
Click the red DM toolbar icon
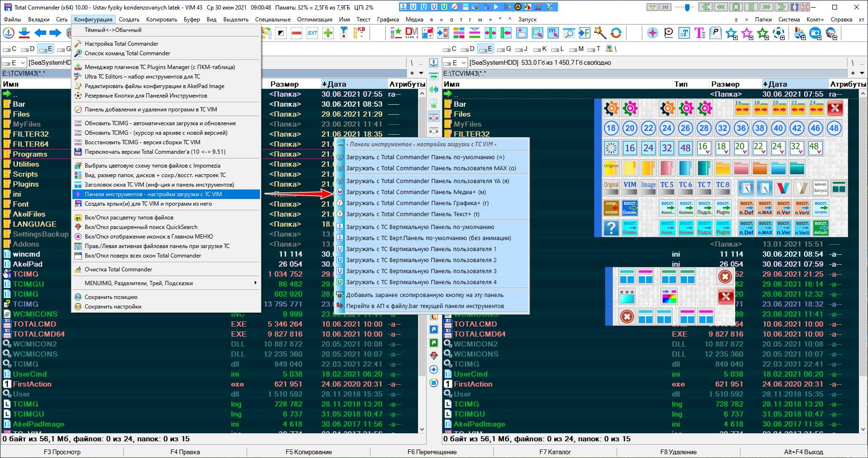click(411, 33)
